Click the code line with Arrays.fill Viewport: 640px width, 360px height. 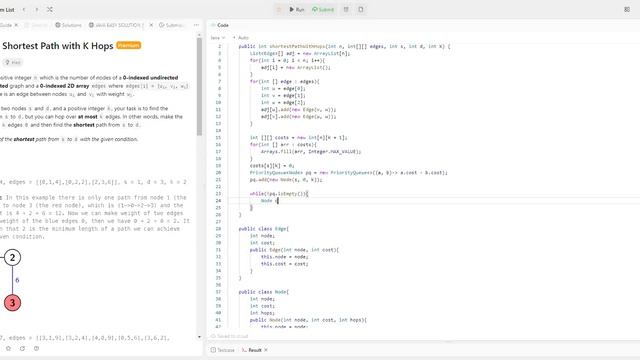point(311,152)
